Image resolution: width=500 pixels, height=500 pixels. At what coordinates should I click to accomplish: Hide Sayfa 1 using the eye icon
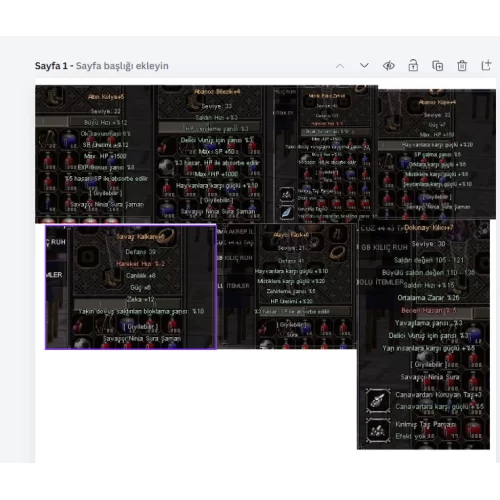pyautogui.click(x=389, y=66)
